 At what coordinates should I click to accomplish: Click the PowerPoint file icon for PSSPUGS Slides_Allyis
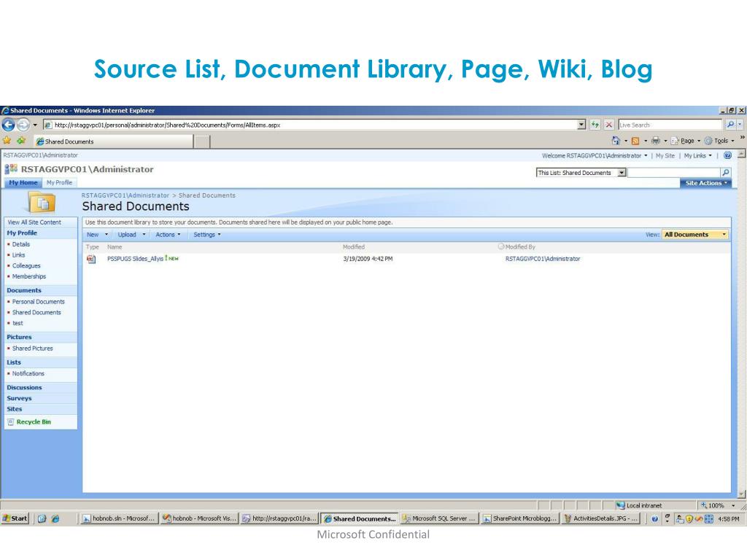[91, 259]
